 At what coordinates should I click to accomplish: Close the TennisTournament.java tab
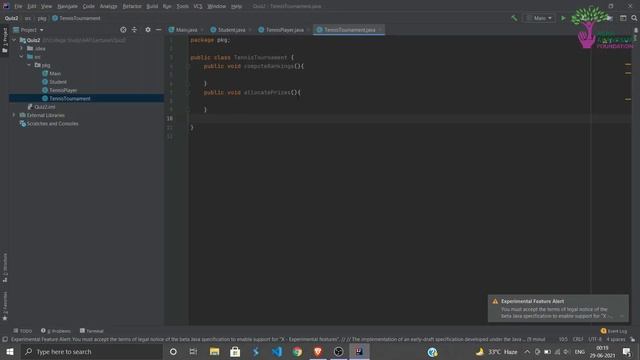[380, 30]
